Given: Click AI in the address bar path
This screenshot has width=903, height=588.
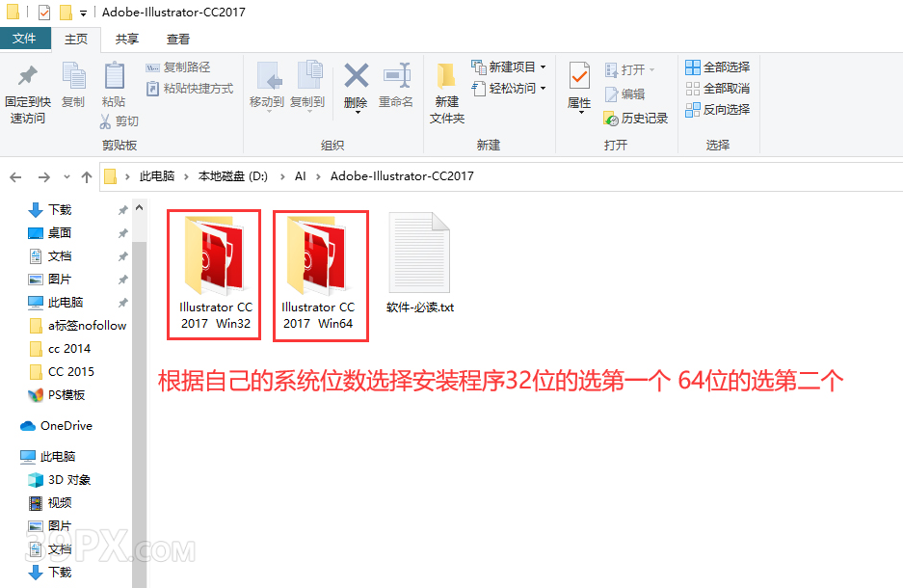Looking at the screenshot, I should (x=300, y=176).
